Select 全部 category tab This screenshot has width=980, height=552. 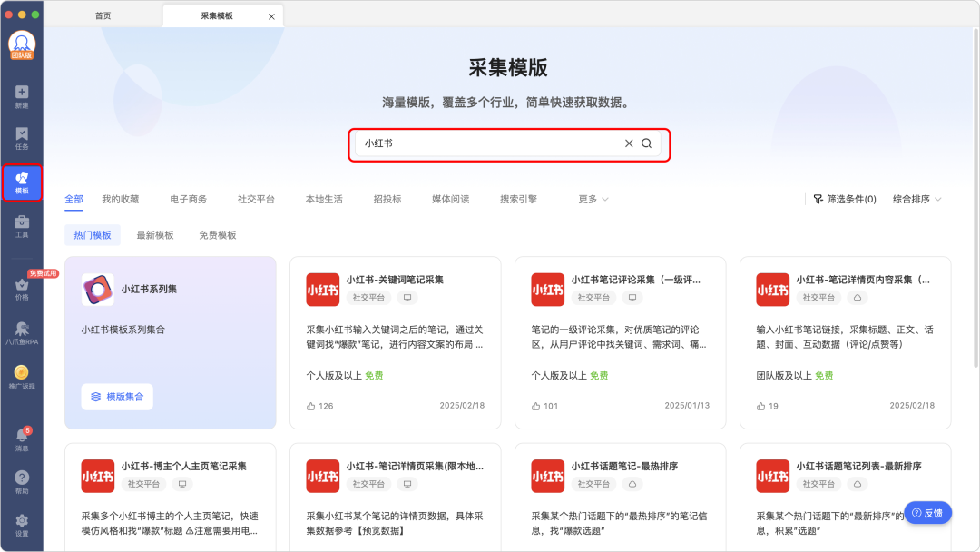pyautogui.click(x=73, y=200)
